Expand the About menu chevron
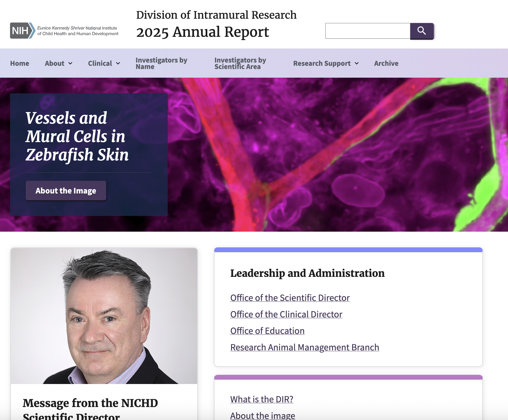 click(70, 63)
